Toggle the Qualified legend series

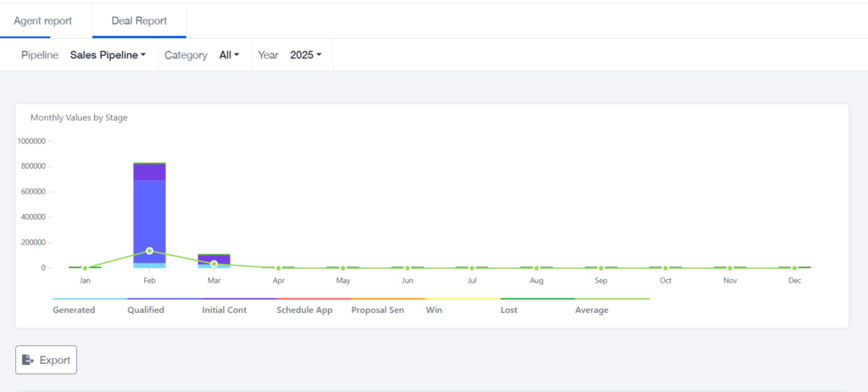pyautogui.click(x=146, y=310)
